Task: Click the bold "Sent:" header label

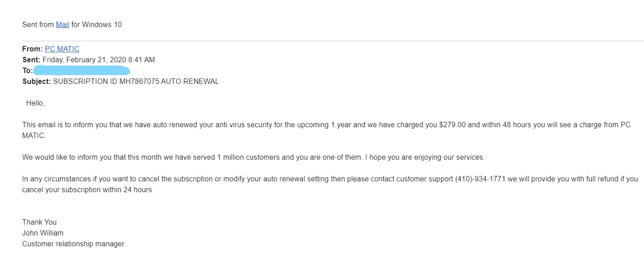Action: pyautogui.click(x=32, y=60)
